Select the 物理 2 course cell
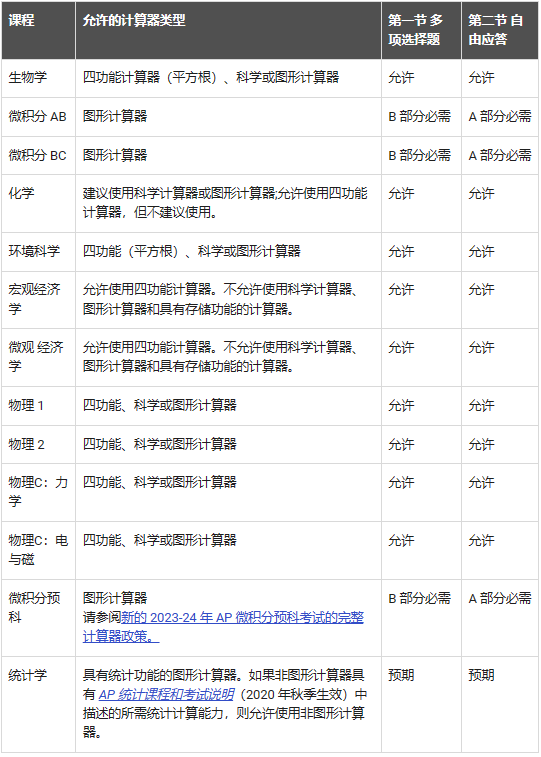Viewport: 541px width, 757px height. coord(38,444)
